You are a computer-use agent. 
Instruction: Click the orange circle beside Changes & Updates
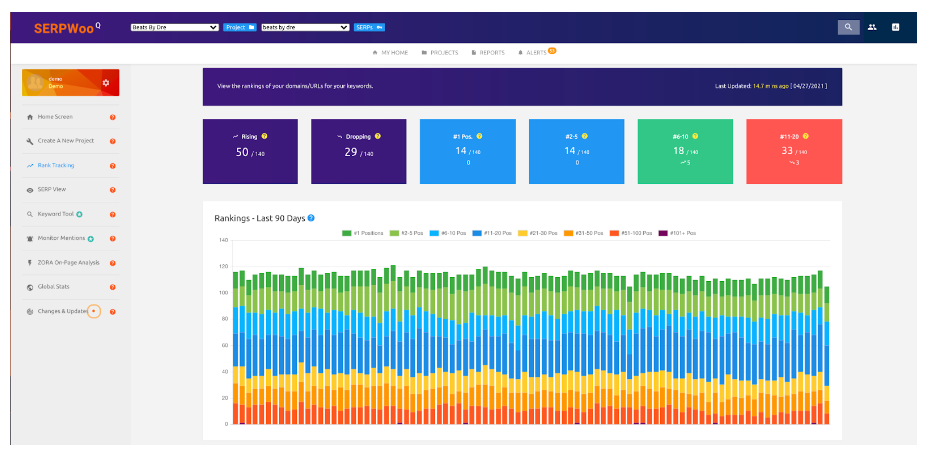[93, 311]
